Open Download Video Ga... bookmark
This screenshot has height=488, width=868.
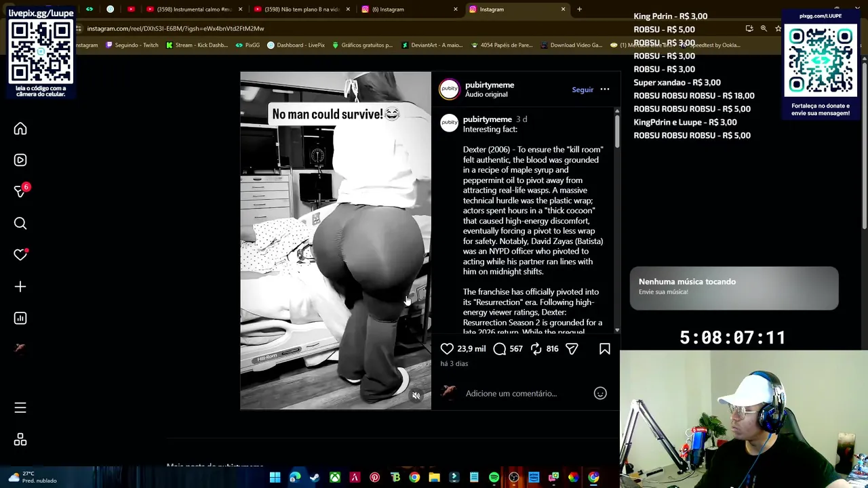571,45
